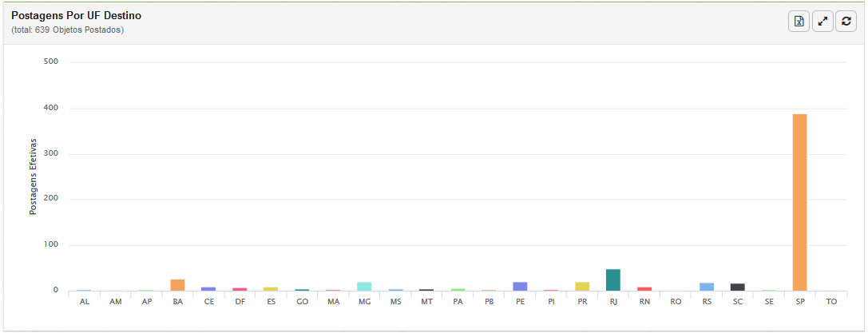The image size is (868, 333).
Task: Select the teal RJ bar
Action: click(x=612, y=280)
